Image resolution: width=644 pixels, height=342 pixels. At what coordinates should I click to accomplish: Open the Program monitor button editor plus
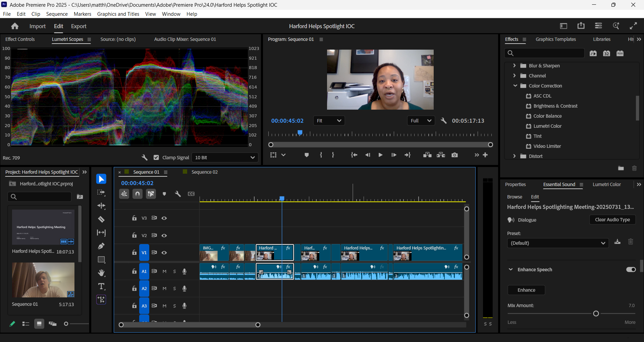(485, 155)
